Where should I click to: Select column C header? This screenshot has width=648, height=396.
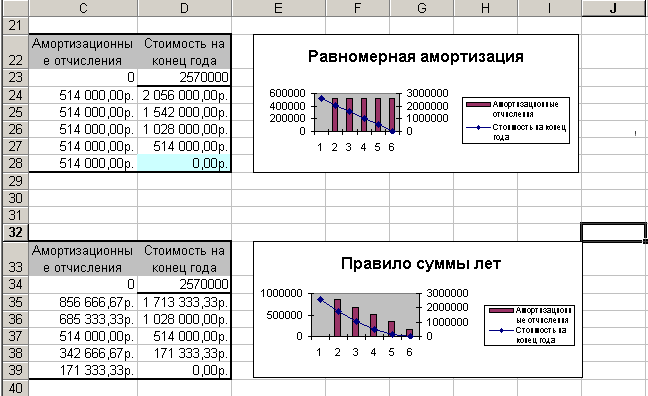click(83, 8)
